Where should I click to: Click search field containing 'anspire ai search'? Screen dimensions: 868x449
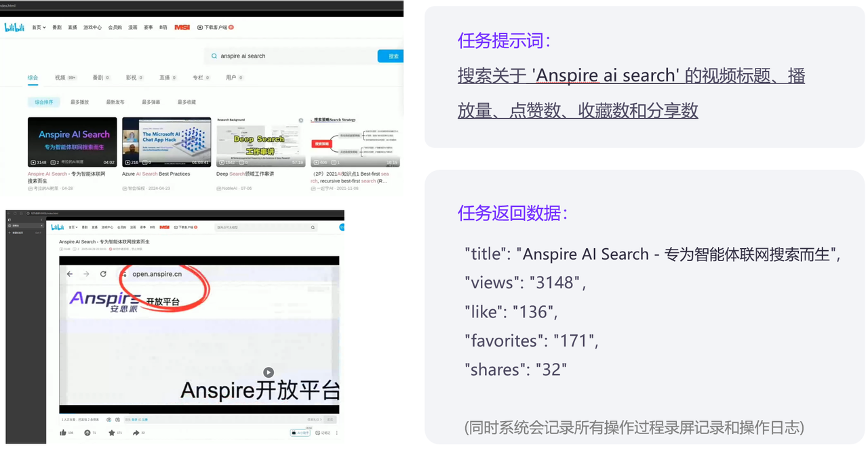point(291,56)
